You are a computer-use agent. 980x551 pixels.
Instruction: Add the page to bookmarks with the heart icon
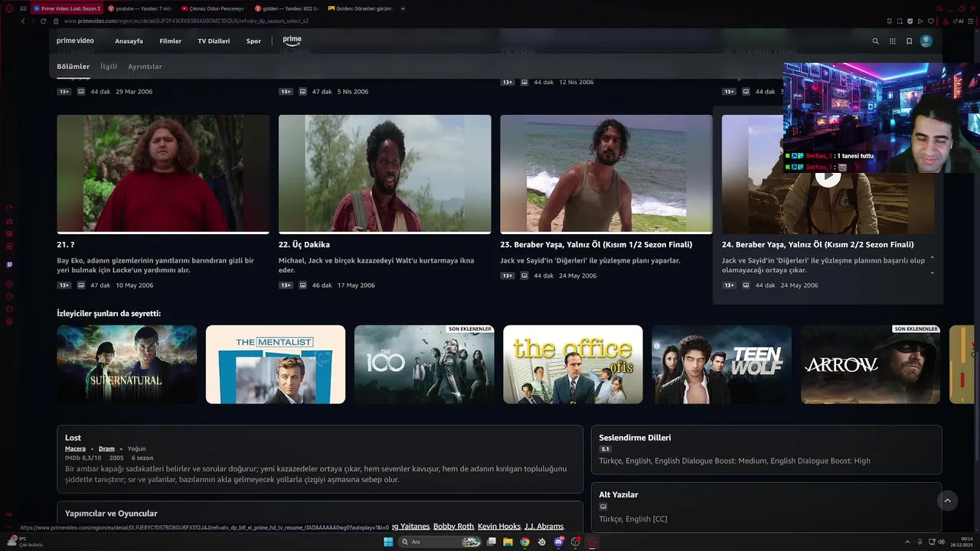pos(931,21)
